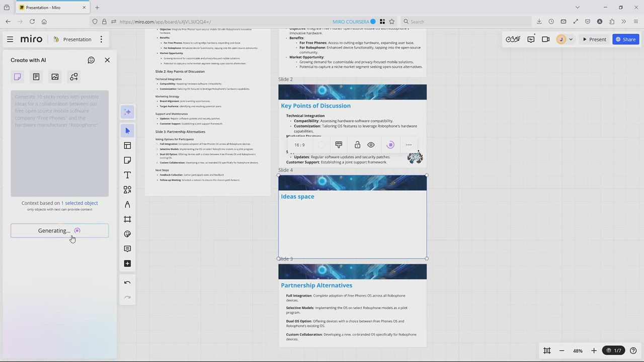Toggle the frame lock
This screenshot has width=644, height=362.
tap(357, 145)
